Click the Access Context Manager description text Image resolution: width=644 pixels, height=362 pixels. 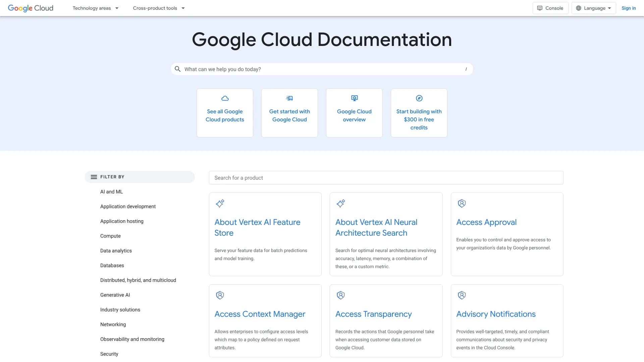point(261,340)
